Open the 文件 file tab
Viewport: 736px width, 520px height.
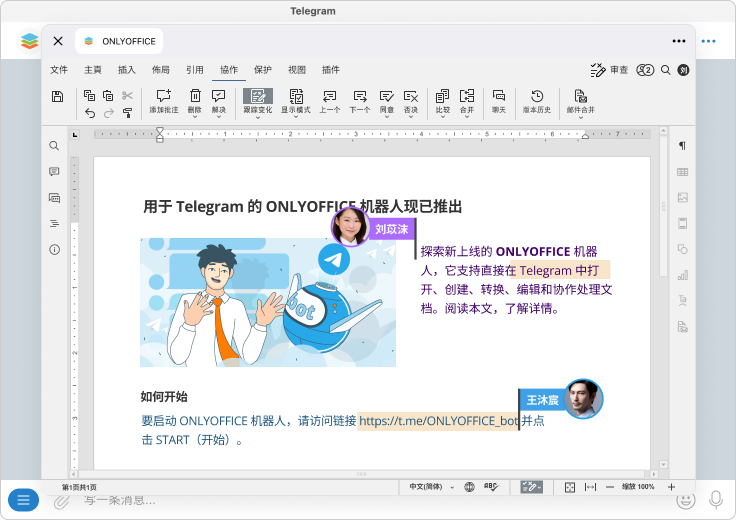pos(59,70)
